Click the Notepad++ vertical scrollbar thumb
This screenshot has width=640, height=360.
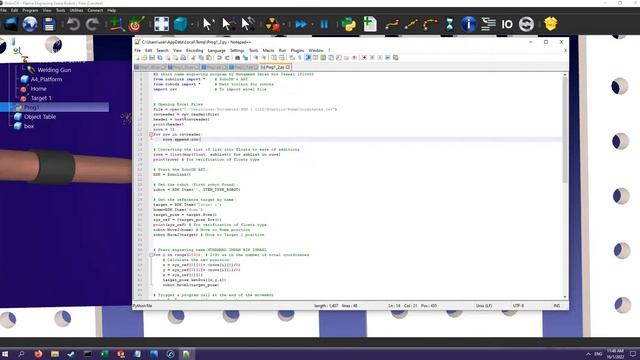(x=565, y=130)
